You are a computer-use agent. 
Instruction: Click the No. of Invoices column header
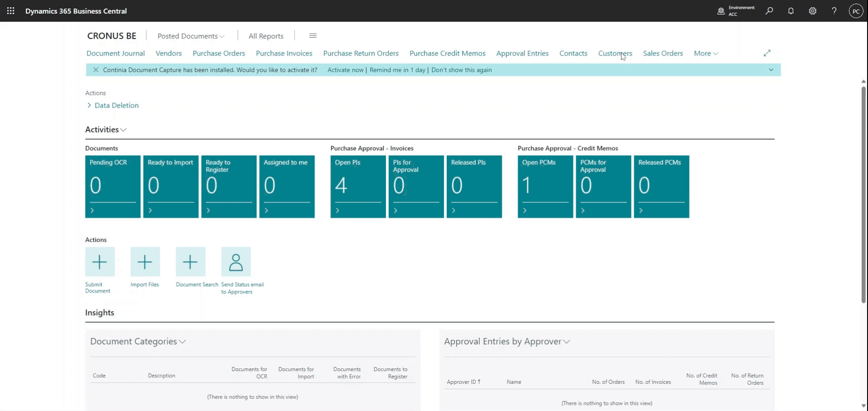point(653,382)
